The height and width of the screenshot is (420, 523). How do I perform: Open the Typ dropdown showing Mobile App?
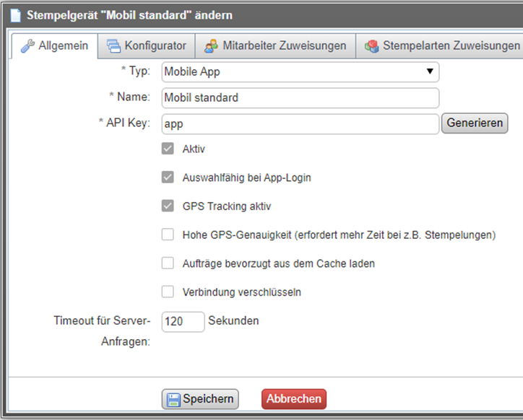point(300,71)
